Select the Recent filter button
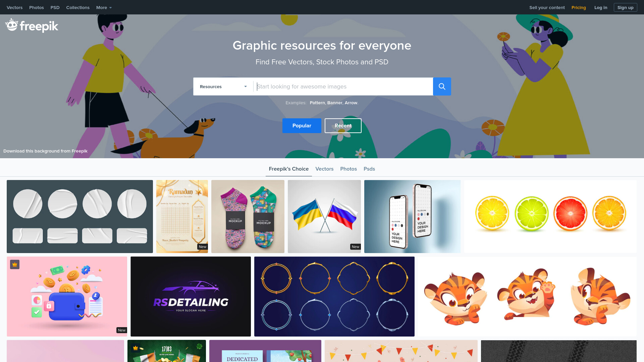Viewport: 644px width, 362px height. point(343,126)
